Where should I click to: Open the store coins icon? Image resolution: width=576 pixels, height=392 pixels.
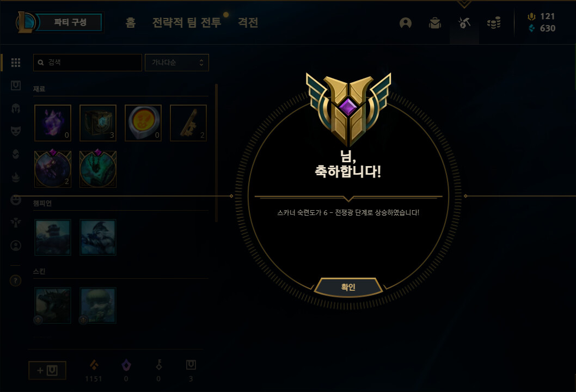[494, 23]
